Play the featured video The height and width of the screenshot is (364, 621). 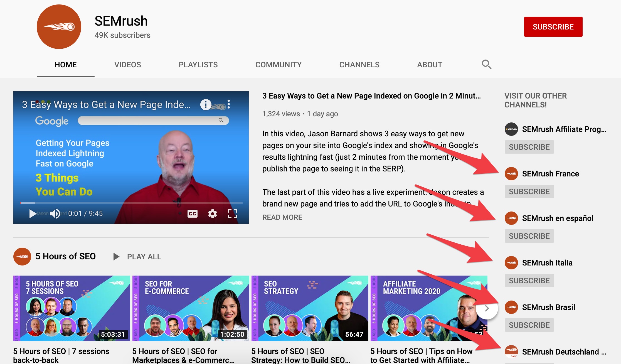pos(33,213)
